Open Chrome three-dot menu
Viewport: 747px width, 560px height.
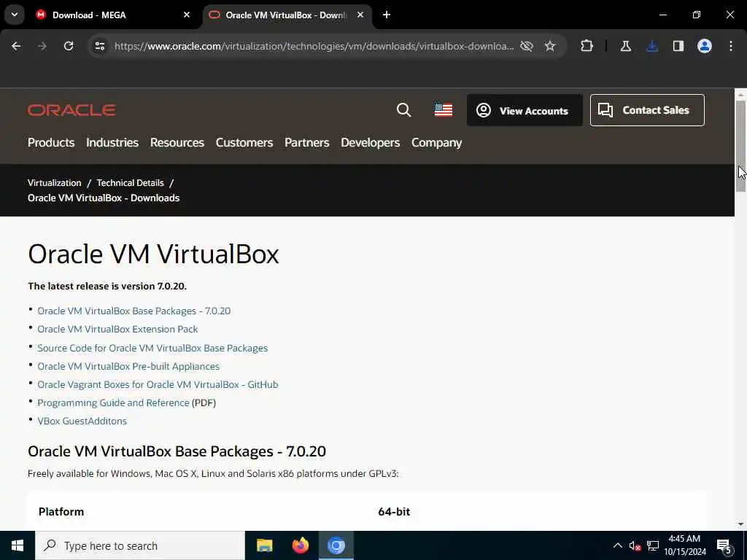731,46
